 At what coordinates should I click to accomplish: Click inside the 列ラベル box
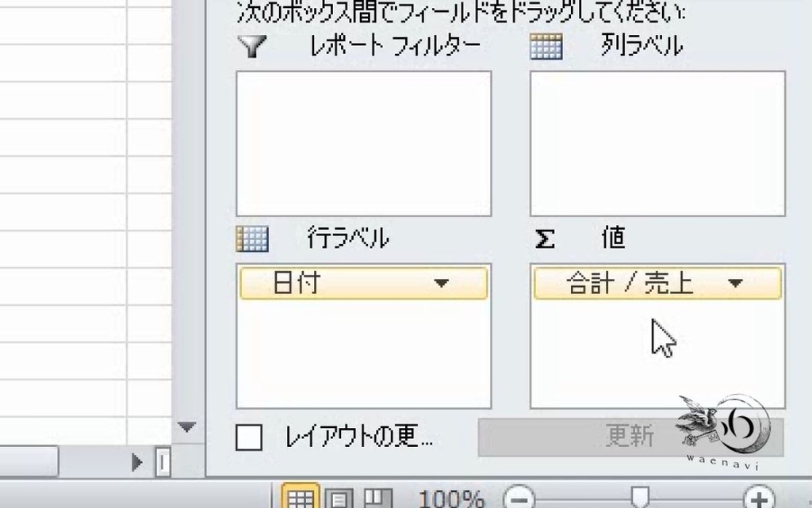point(657,143)
